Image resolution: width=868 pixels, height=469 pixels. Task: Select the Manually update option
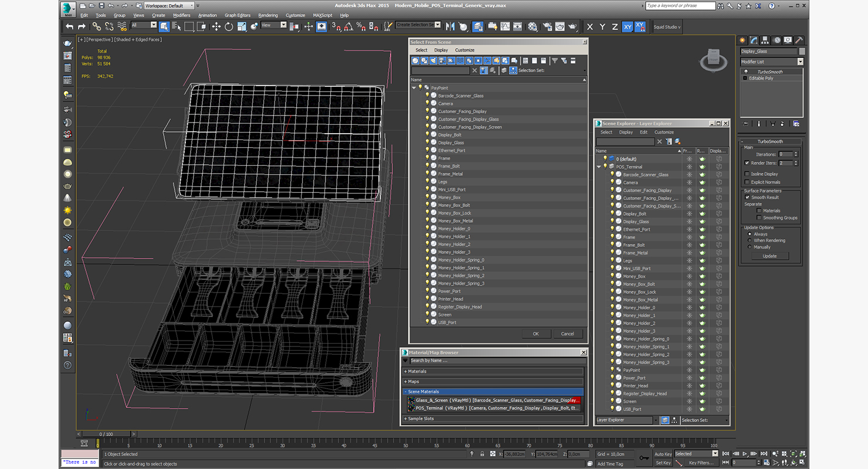(750, 247)
